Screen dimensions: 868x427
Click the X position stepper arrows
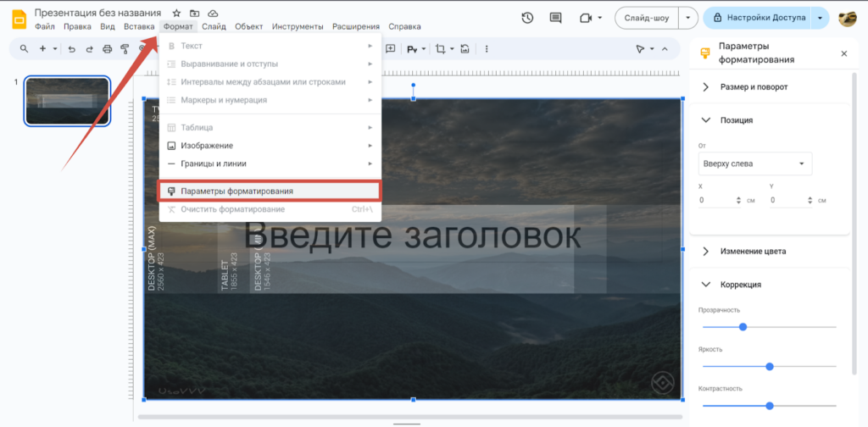click(738, 200)
